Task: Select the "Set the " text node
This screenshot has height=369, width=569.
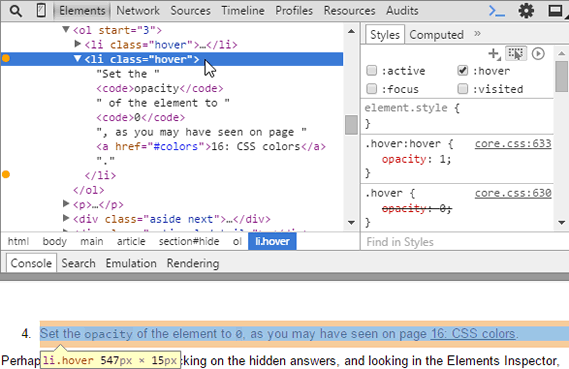Action: pos(128,74)
